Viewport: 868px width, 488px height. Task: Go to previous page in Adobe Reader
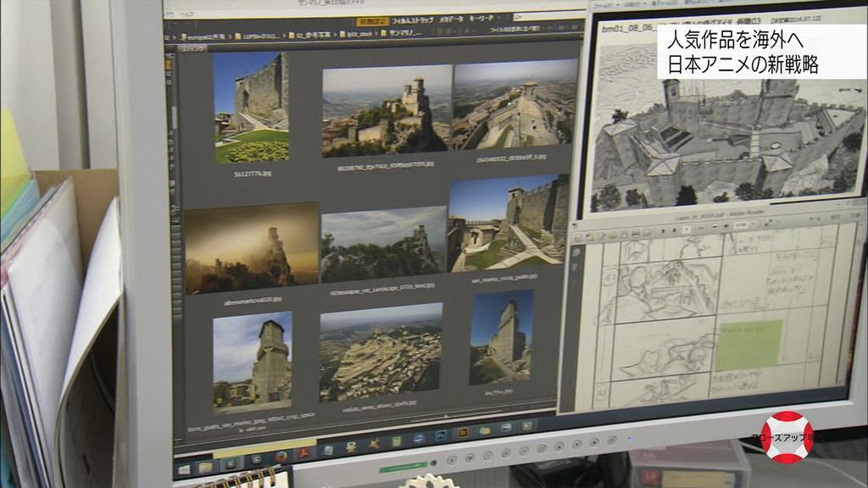(663, 230)
